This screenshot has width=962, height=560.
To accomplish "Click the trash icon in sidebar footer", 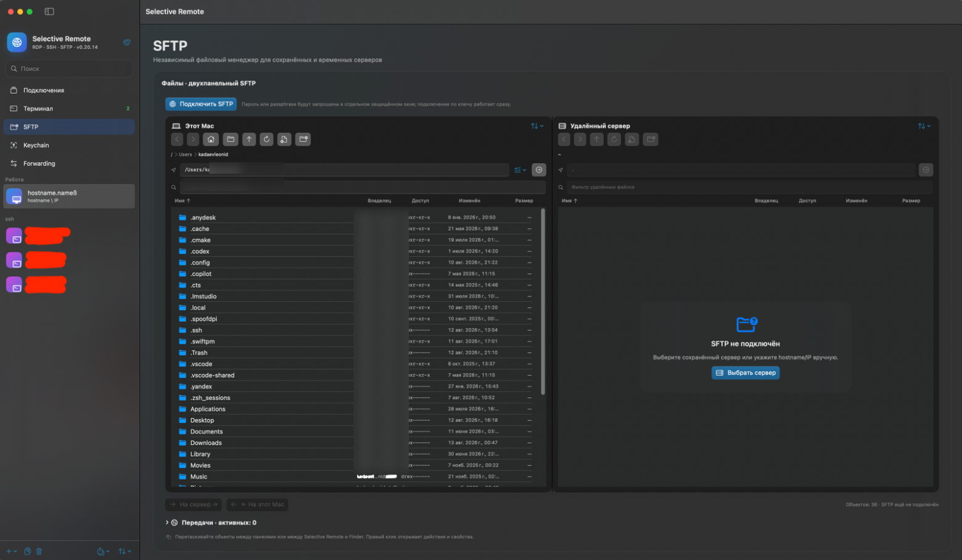I will point(39,551).
